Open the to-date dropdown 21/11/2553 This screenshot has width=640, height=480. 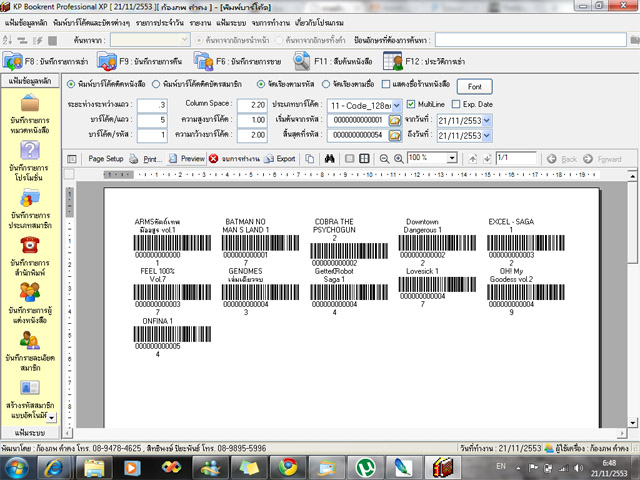point(487,136)
